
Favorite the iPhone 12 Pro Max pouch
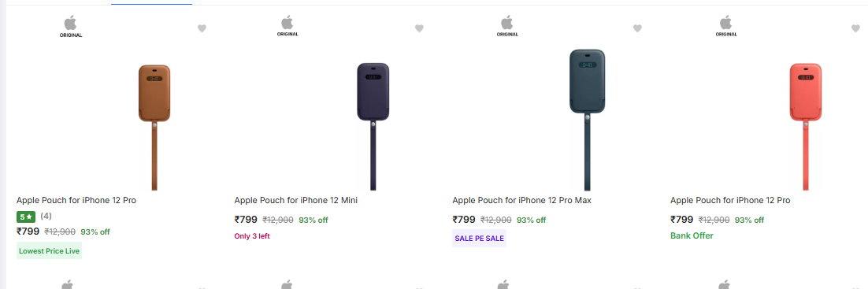point(638,28)
